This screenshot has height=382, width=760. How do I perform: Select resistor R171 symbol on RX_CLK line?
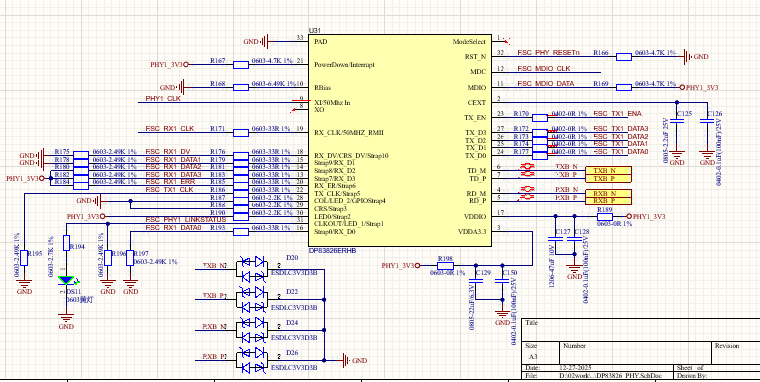(241, 133)
